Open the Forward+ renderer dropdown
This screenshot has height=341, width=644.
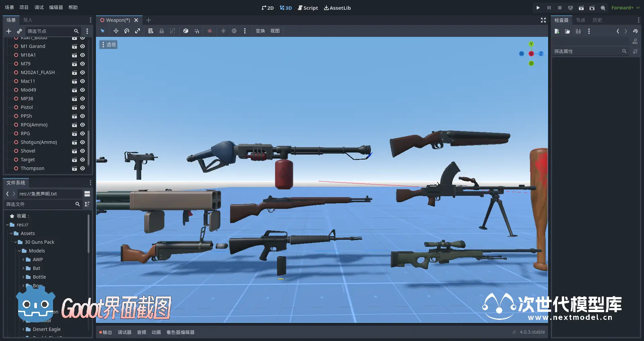(625, 8)
